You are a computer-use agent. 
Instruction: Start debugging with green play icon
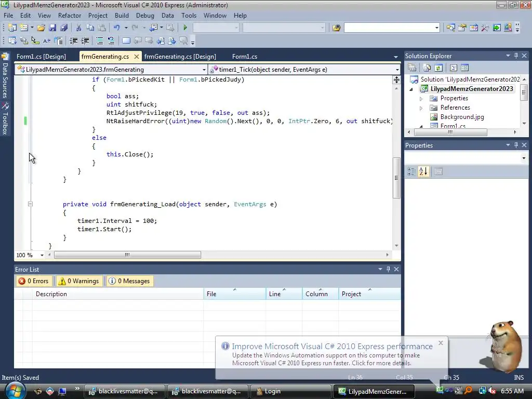click(185, 28)
